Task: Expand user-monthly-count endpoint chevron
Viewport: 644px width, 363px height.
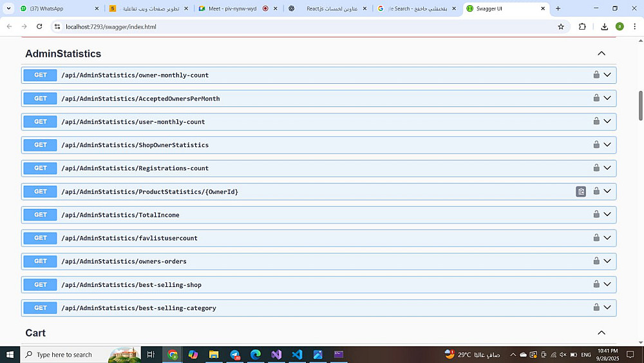Action: point(607,121)
